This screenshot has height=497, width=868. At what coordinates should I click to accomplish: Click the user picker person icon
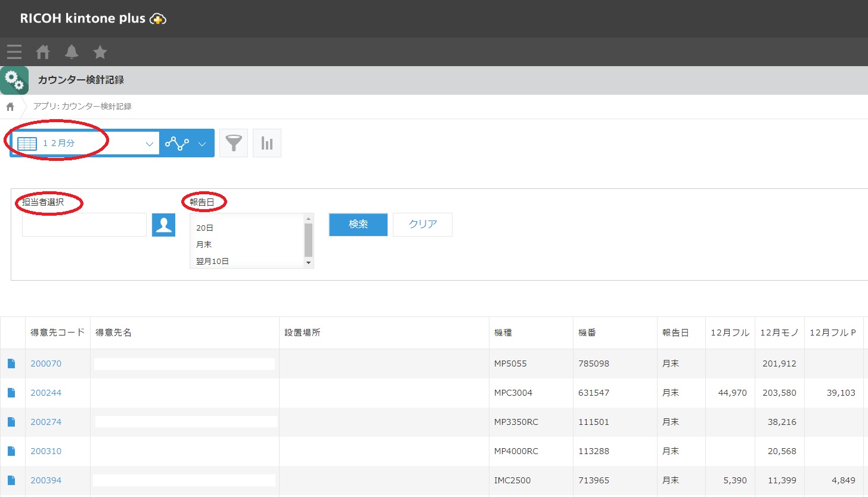(163, 225)
